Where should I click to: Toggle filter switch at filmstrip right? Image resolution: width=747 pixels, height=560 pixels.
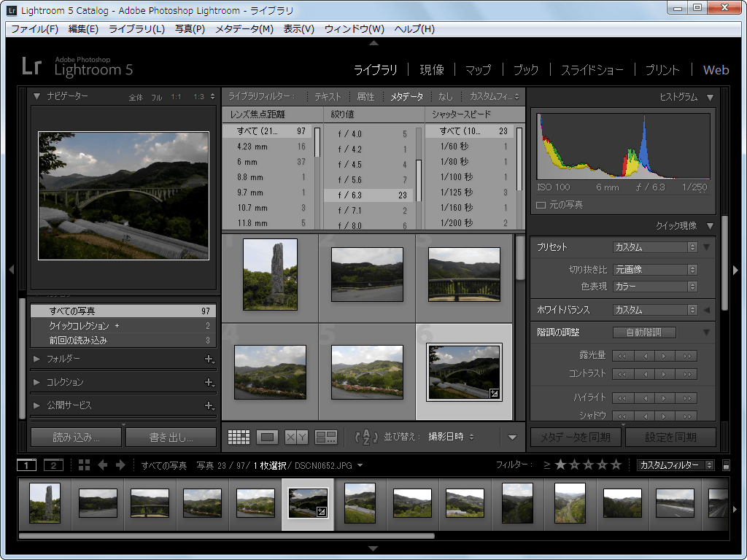click(726, 465)
